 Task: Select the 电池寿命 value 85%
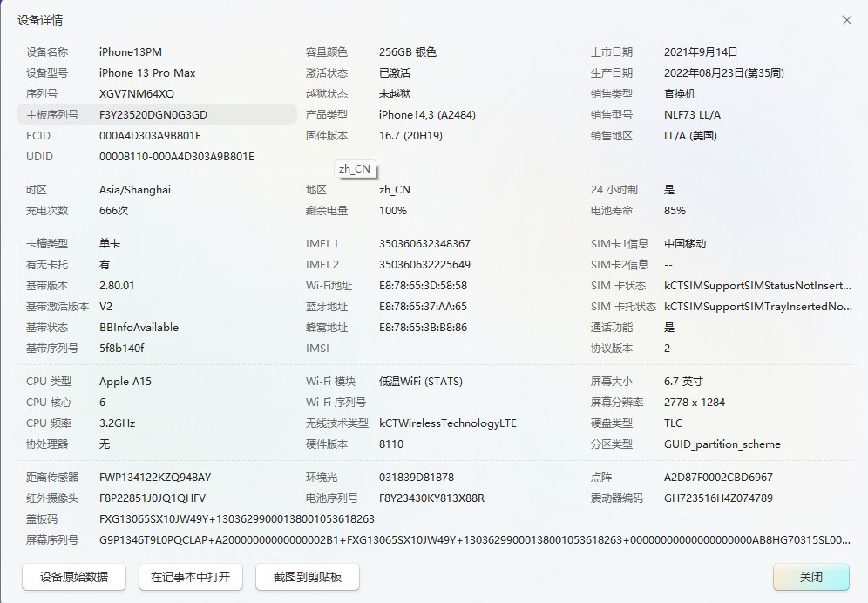(x=675, y=211)
